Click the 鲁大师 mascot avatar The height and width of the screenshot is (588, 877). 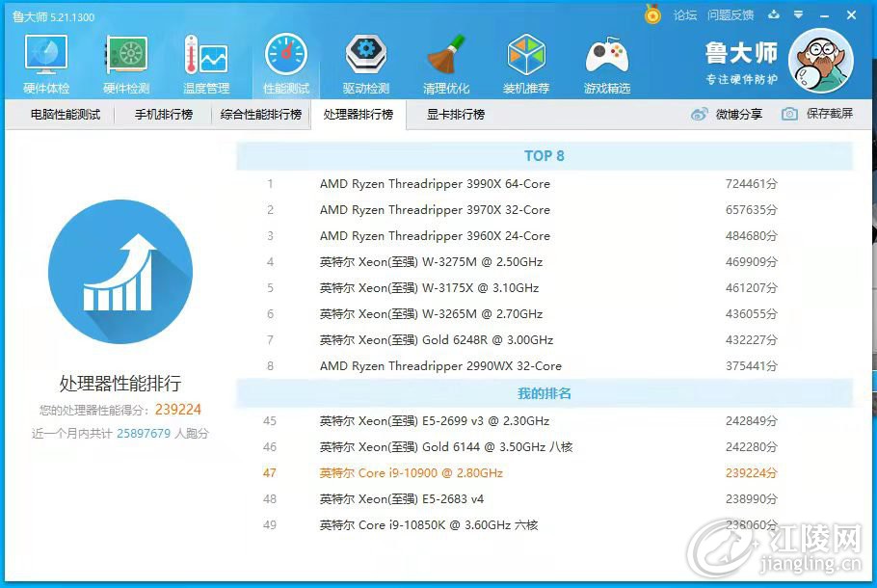pos(821,61)
